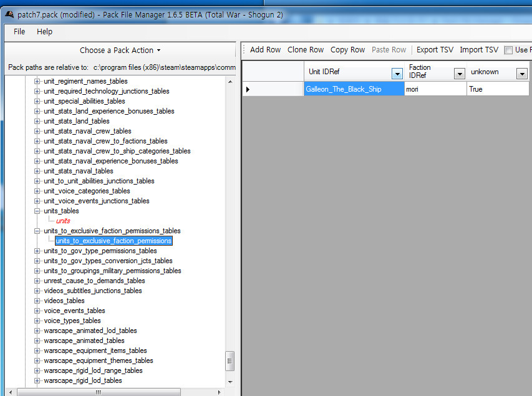
Task: Collapse units_to_exclusive_faction_permissions_tables node
Action: coord(37,231)
